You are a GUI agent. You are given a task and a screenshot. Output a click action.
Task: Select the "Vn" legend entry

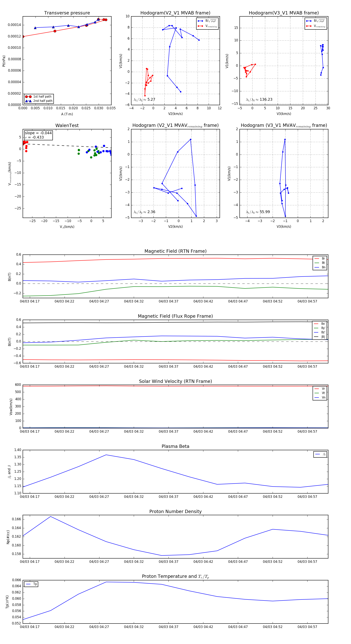[x=320, y=398]
